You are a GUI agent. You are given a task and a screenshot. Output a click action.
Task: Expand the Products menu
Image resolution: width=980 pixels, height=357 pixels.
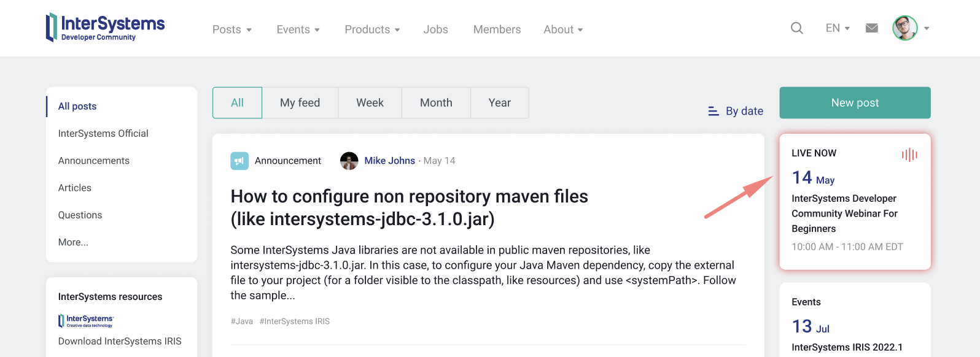(x=372, y=29)
